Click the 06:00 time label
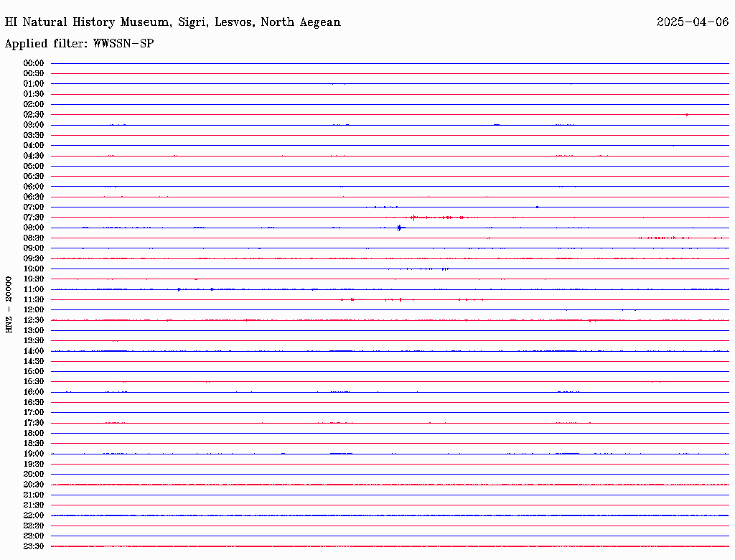Image resolution: width=735 pixels, height=560 pixels. (x=34, y=187)
